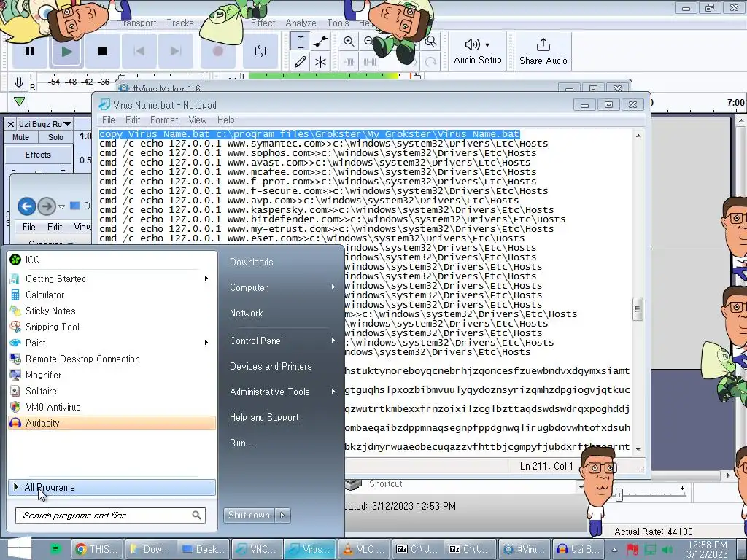Screen dimensions: 747x560
Task: Click the Zoom Toggle magnifier icon
Action: pyautogui.click(x=430, y=42)
